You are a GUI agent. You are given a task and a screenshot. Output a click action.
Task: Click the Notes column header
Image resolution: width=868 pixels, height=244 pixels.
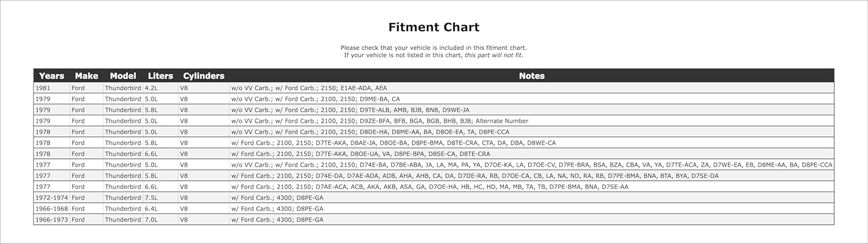531,76
